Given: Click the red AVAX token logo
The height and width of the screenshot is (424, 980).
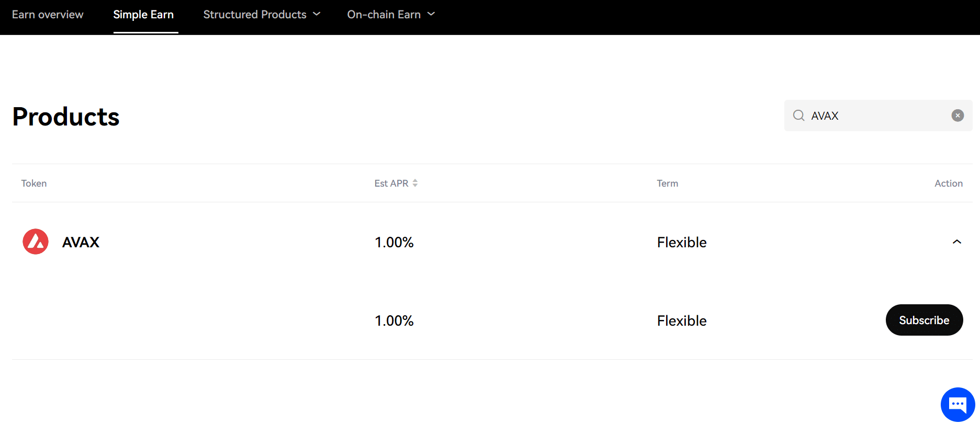Looking at the screenshot, I should click(36, 242).
